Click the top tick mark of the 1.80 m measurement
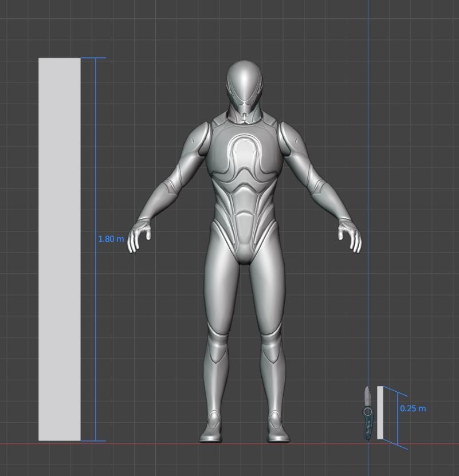 [93, 58]
